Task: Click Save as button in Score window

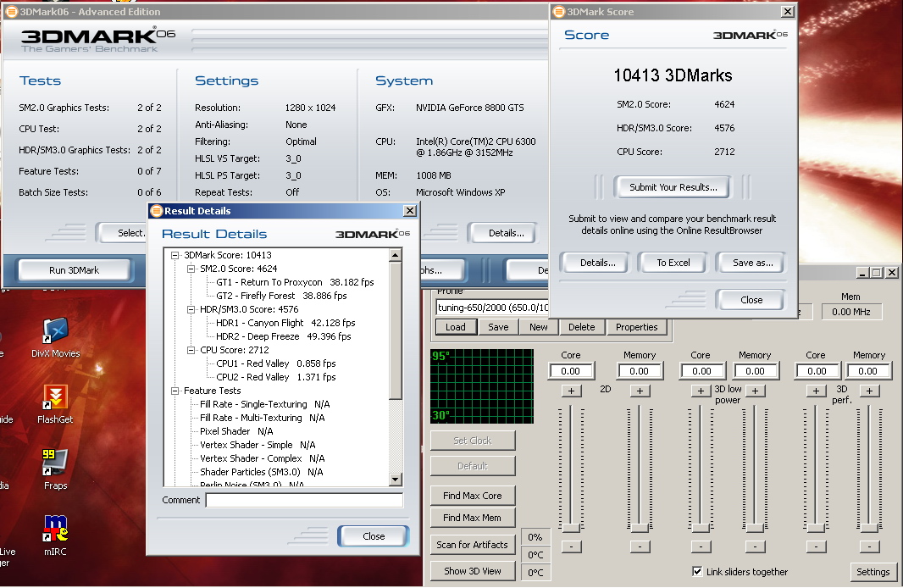Action: coord(752,263)
